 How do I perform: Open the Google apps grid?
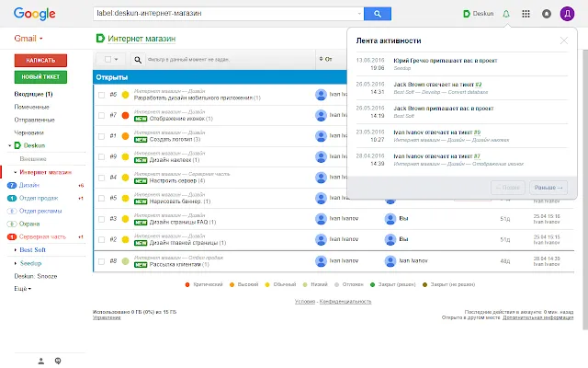526,14
